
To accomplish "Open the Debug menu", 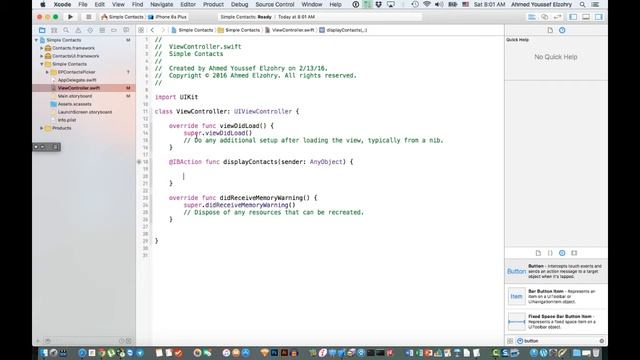I will [x=240, y=4].
